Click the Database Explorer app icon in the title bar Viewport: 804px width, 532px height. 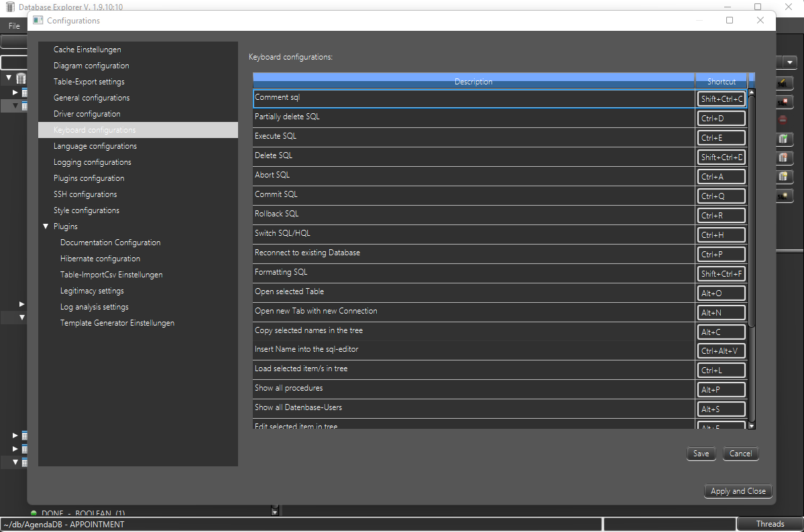[10, 7]
